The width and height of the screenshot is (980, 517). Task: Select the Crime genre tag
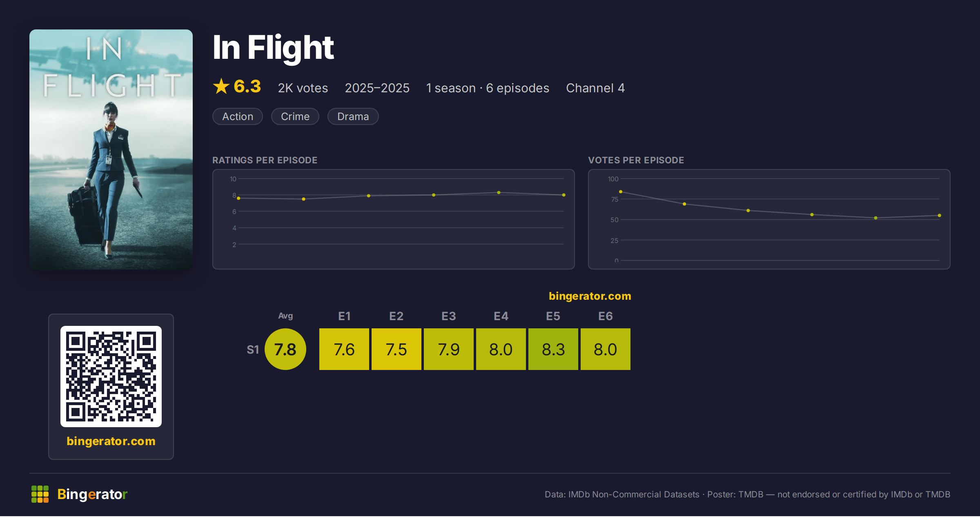click(295, 116)
